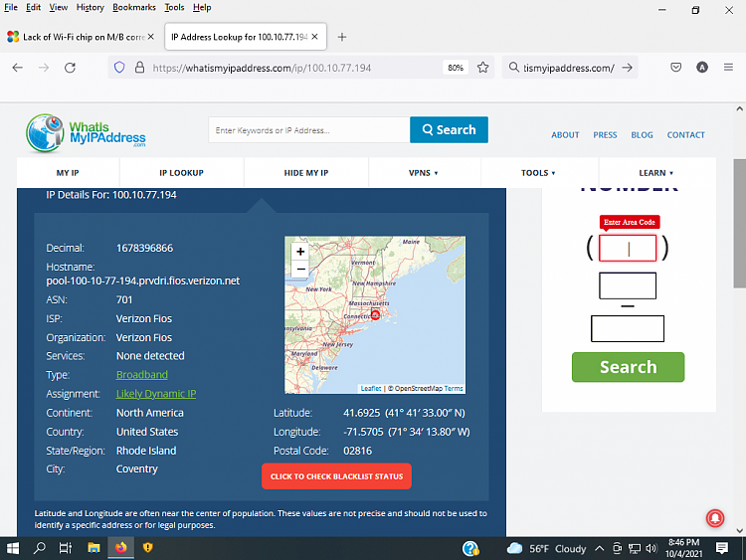Open the PRESS link

(x=605, y=135)
